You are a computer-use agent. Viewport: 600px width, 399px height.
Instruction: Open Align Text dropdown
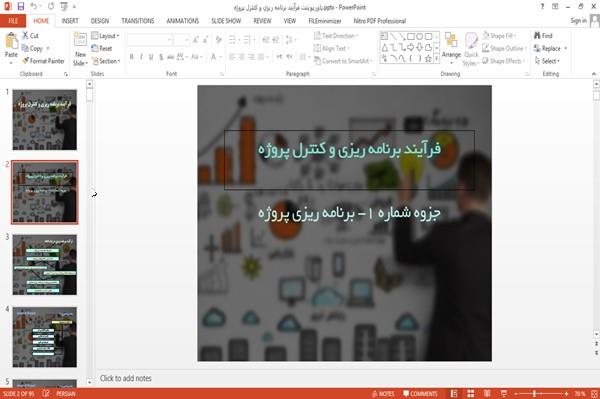pos(331,48)
